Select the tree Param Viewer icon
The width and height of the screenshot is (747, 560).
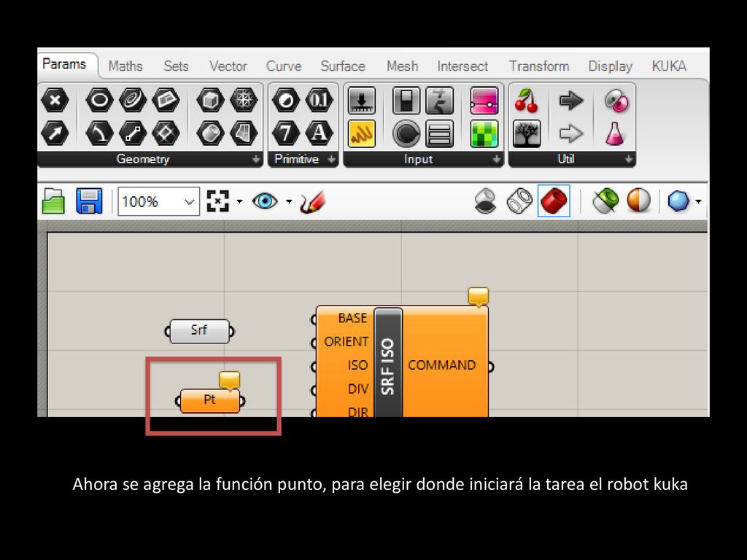click(527, 133)
